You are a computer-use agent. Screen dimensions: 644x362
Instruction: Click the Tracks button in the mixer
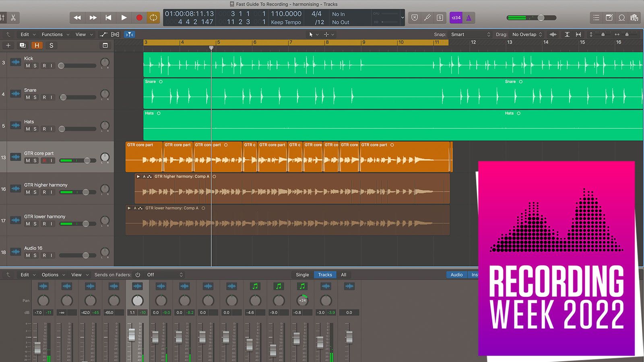coord(325,274)
